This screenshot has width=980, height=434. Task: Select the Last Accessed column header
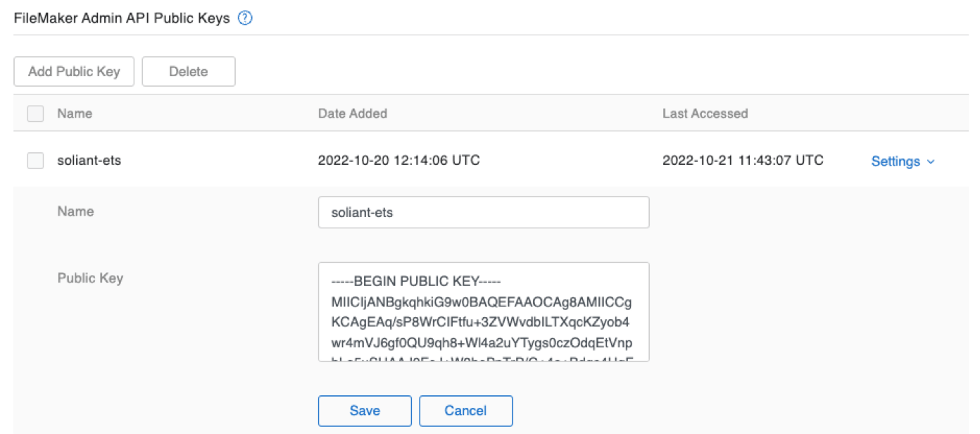coord(705,113)
